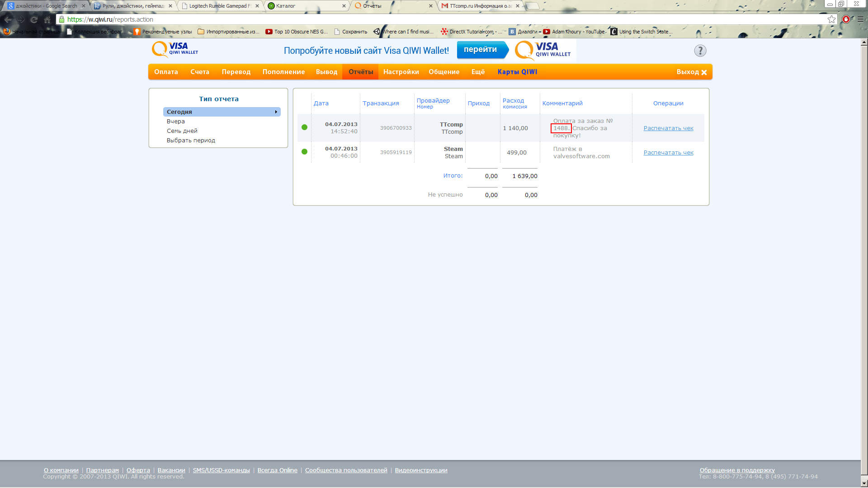Open the Видеоинструкции footer link

point(421,470)
